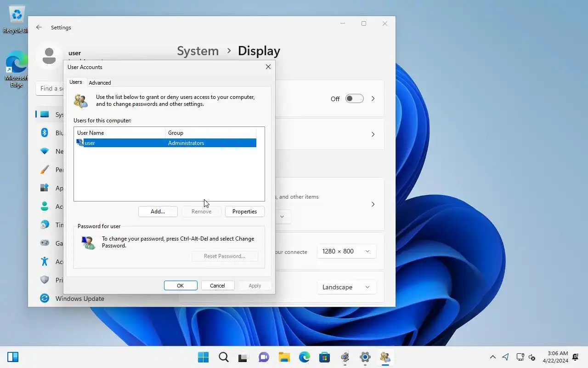This screenshot has width=588, height=368.
Task: Open Windows Start menu
Action: pyautogui.click(x=203, y=357)
